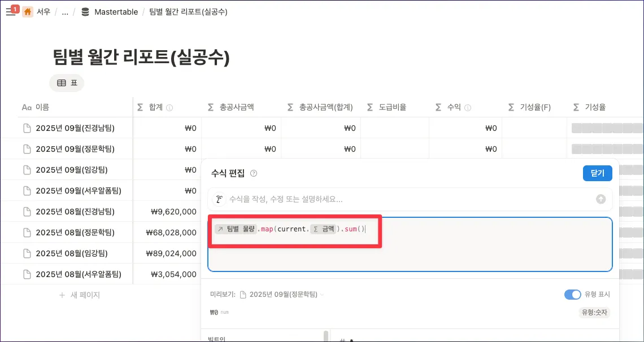The height and width of the screenshot is (342, 644).
Task: Open the row 2025년 08월(정문학팀)
Action: tap(75, 233)
